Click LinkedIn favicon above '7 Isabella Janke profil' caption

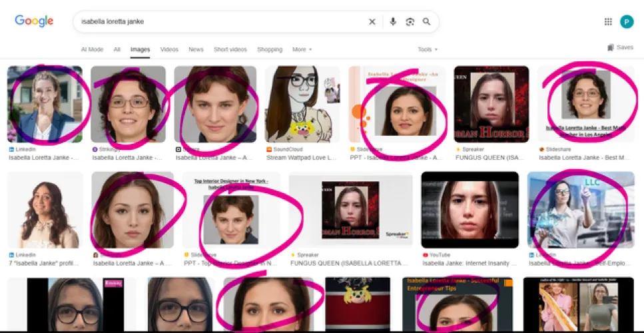pos(11,255)
